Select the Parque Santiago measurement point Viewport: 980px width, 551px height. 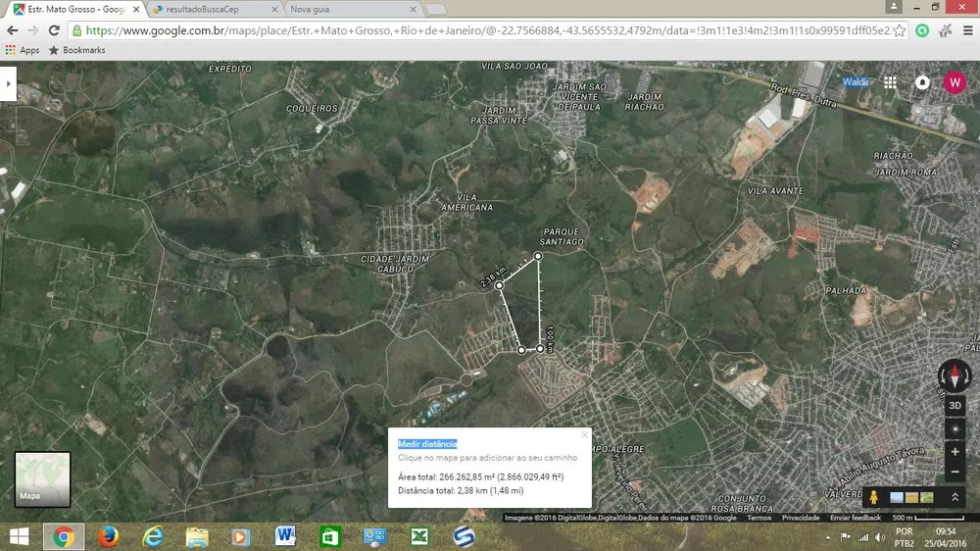point(537,256)
